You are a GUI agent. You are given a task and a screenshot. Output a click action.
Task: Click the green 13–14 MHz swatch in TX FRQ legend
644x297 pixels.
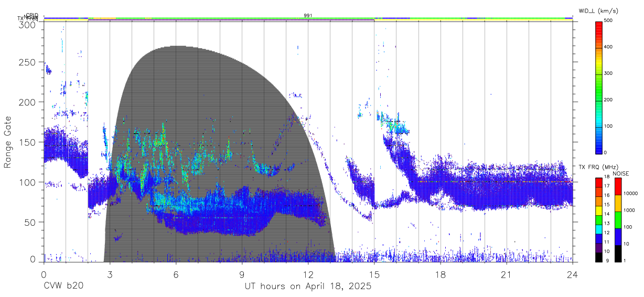coord(598,219)
